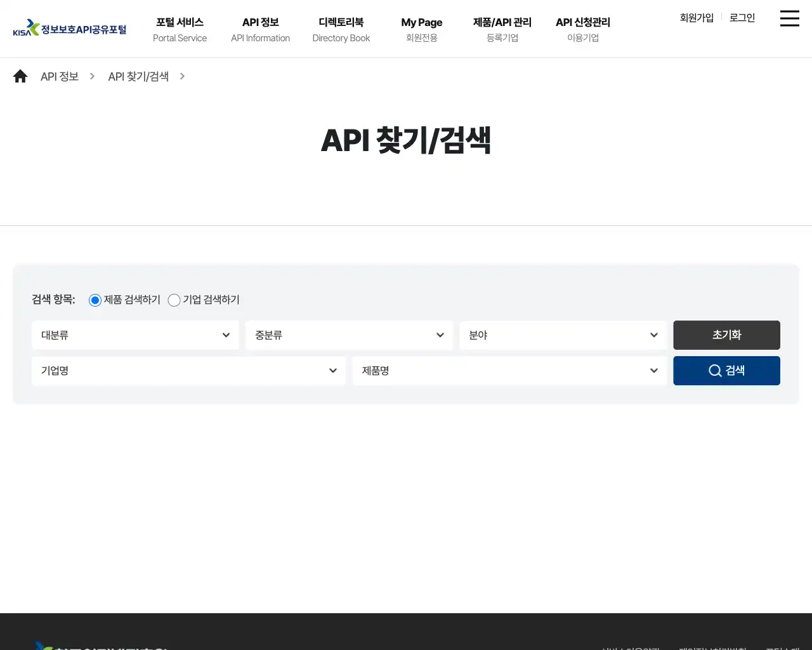Click API 정보 breadcrumb

click(x=60, y=77)
